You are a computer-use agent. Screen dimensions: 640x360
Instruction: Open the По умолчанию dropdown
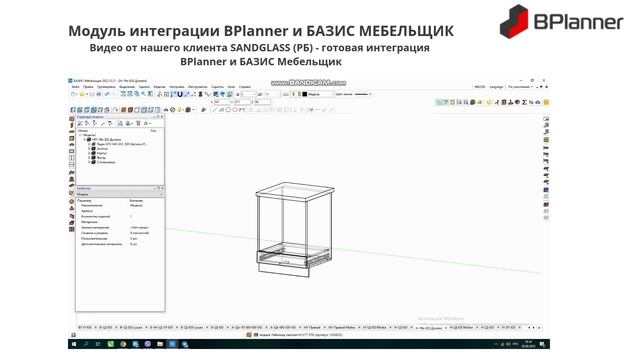point(520,87)
